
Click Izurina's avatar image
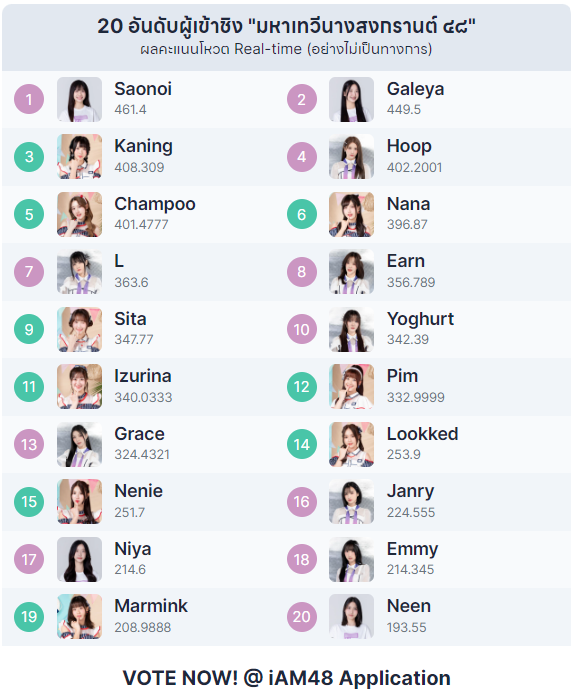(79, 387)
